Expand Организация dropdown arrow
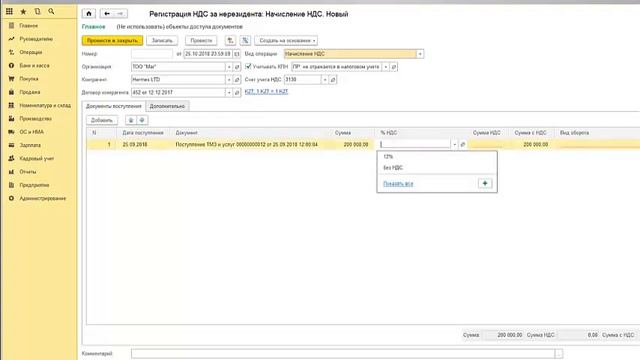Viewport: 640px width, 360px height. (229, 67)
